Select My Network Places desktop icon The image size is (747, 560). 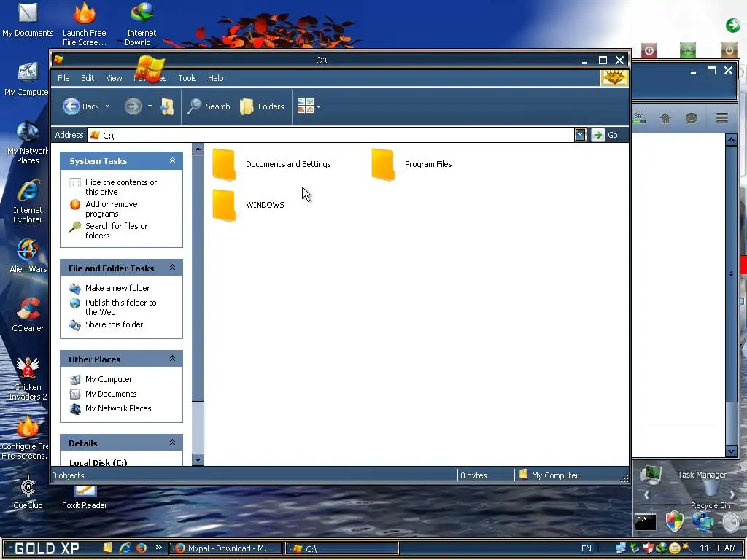[x=28, y=143]
